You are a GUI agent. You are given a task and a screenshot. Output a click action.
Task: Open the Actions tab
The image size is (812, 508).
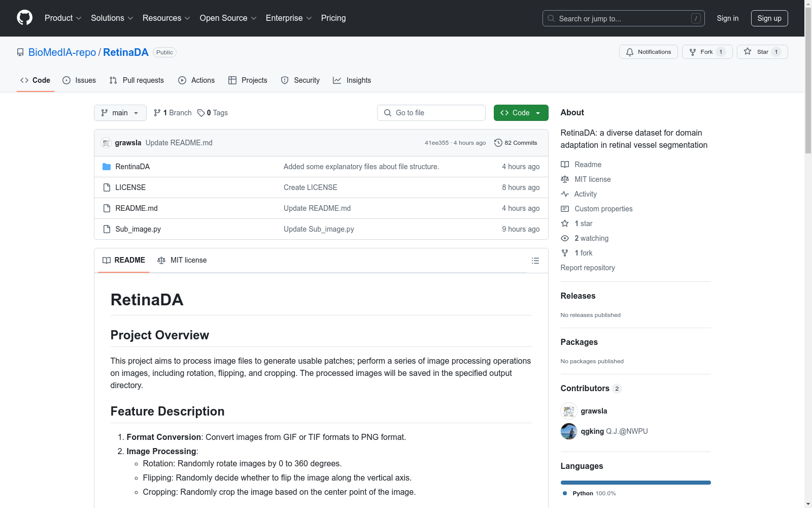(196, 80)
